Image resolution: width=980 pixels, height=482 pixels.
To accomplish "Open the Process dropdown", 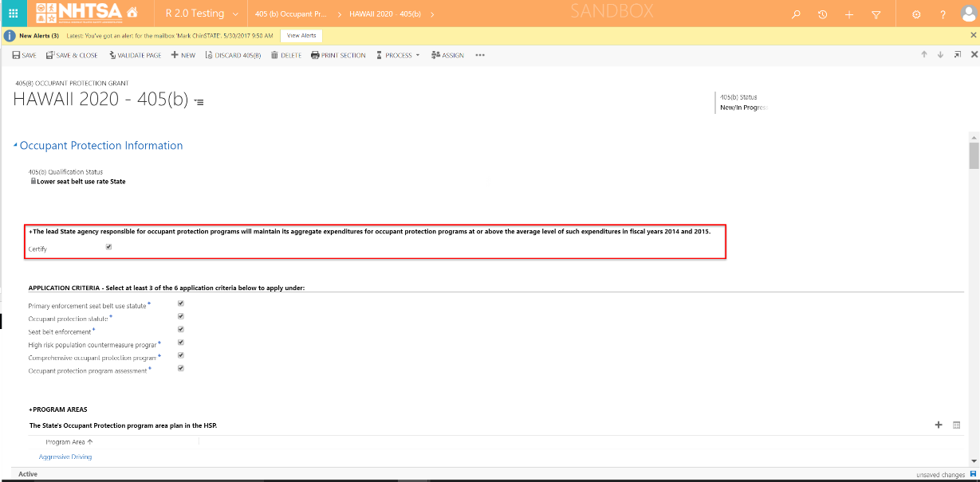I will point(399,55).
